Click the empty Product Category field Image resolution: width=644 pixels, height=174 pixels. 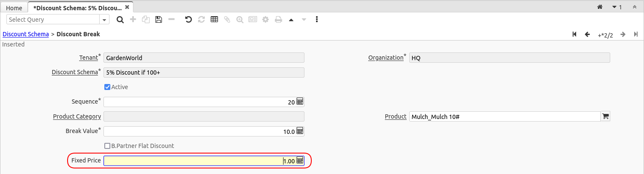tap(204, 116)
